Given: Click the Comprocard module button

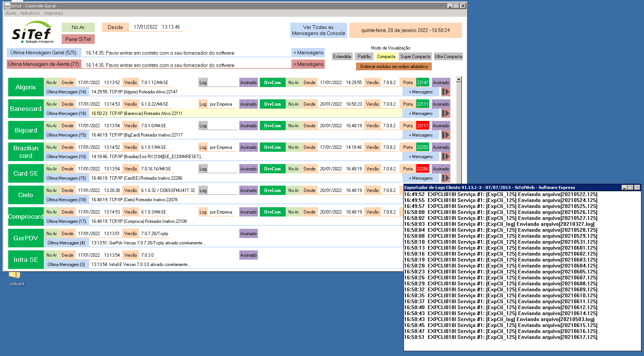Looking at the screenshot, I should 26,217.
